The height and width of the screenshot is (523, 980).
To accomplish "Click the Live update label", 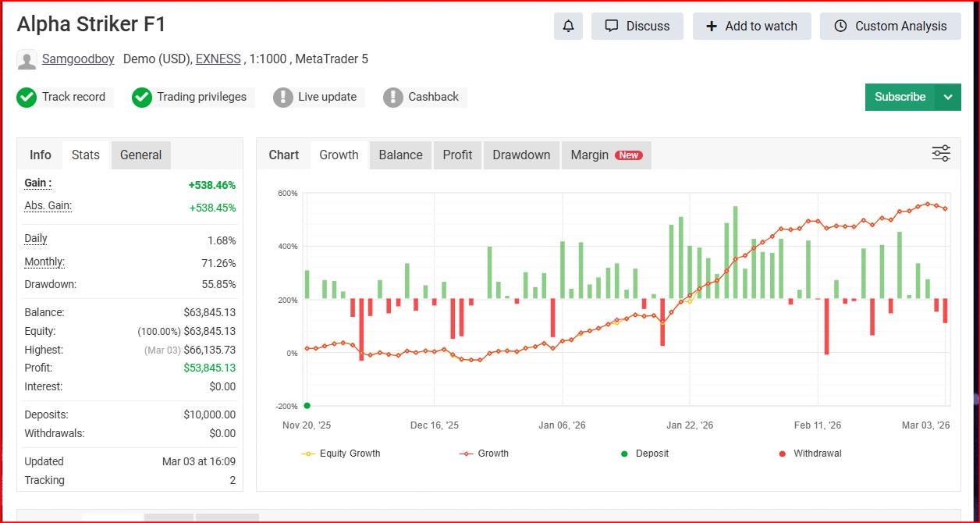I will 327,97.
